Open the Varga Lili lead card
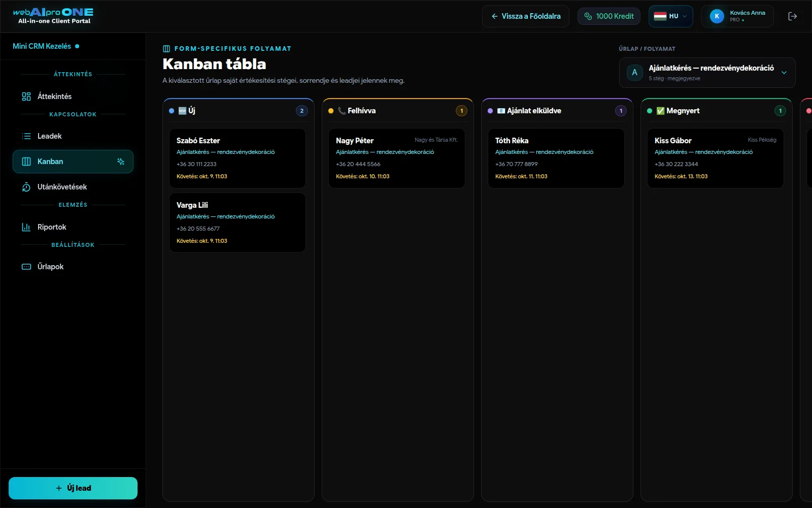The image size is (812, 508). [238, 223]
